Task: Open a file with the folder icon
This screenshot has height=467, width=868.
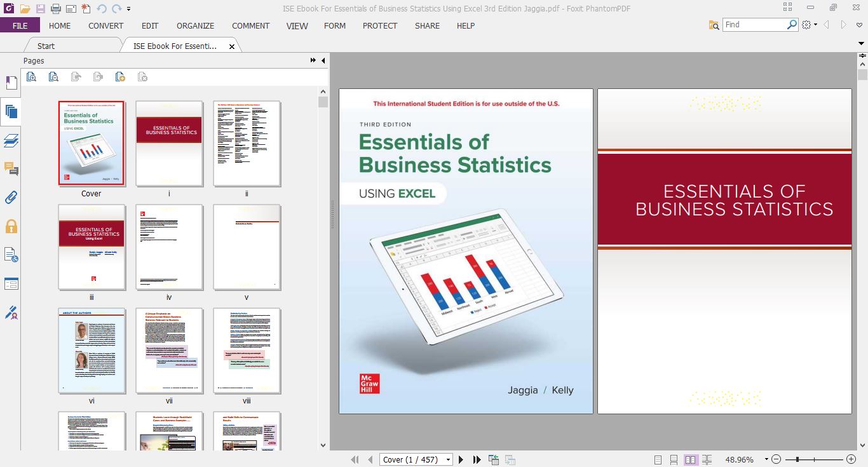Action: tap(25, 9)
